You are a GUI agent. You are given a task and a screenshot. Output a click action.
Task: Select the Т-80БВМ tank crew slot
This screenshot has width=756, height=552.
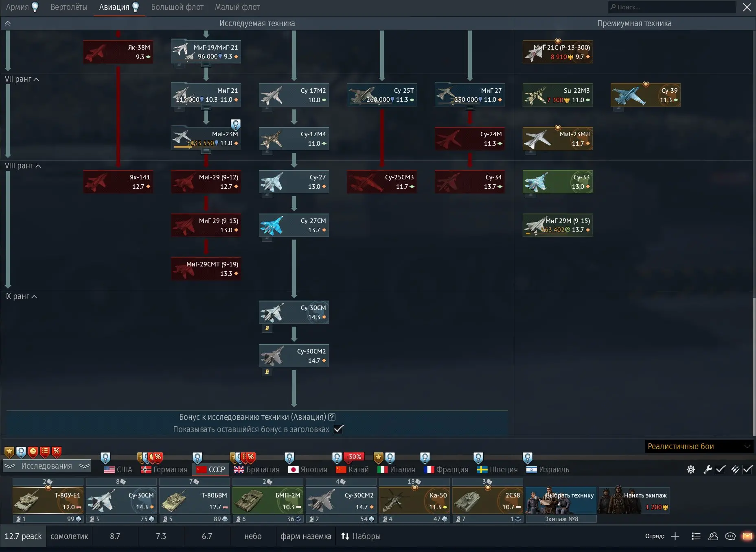[x=195, y=501]
